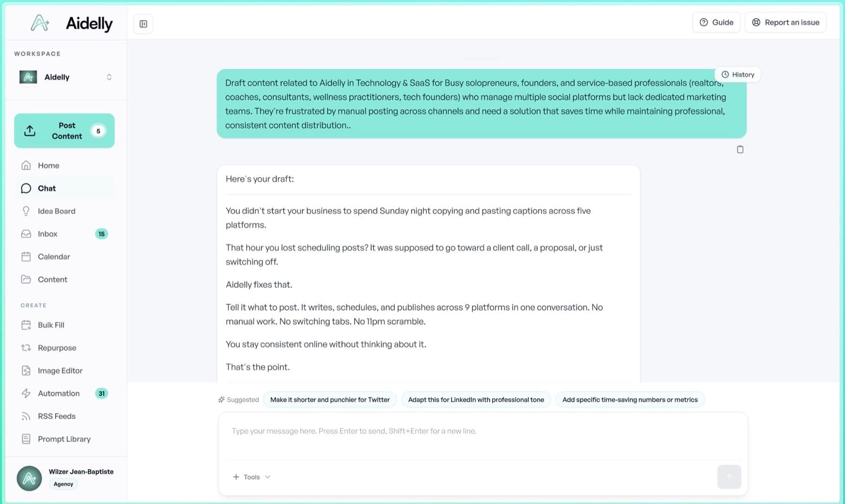Click the CREATE section label
845x504 pixels.
coord(33,305)
